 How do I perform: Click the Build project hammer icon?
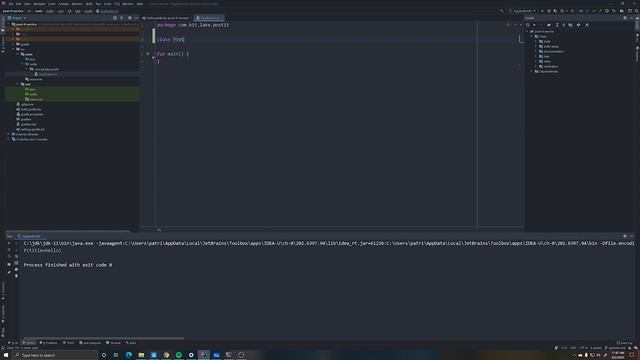501,11
